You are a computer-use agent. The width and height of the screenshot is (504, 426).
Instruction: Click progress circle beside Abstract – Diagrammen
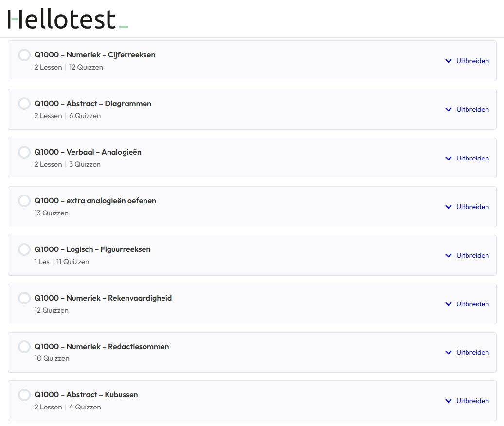coord(24,104)
